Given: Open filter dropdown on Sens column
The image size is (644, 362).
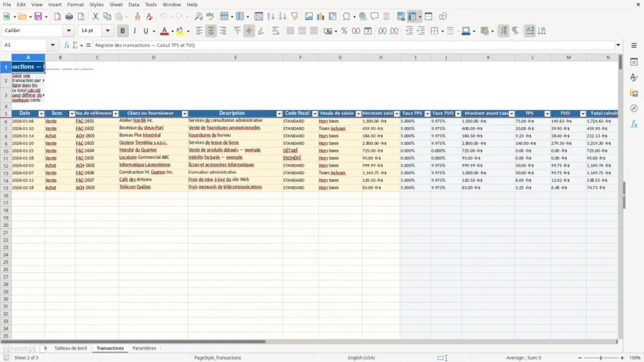Looking at the screenshot, I should pos(72,114).
